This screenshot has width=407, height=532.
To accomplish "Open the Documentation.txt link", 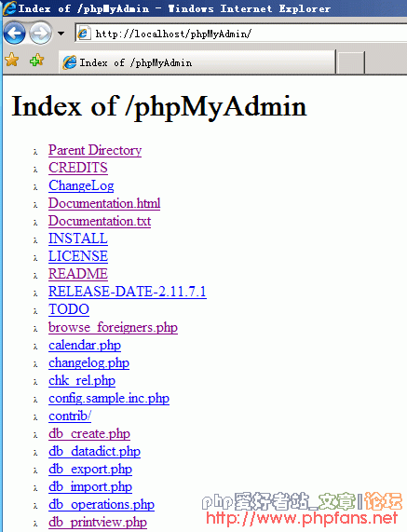I will tap(100, 221).
